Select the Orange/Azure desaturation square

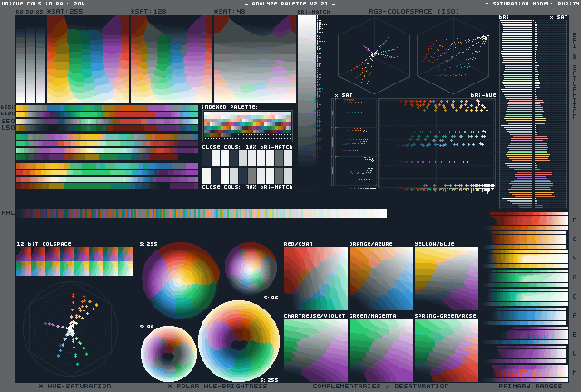[x=380, y=279]
